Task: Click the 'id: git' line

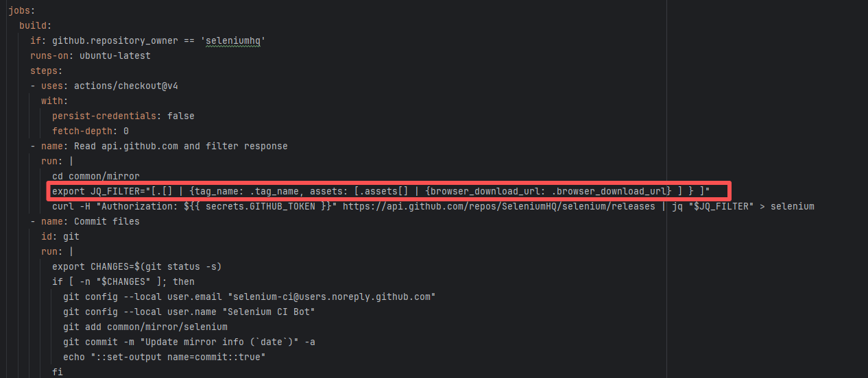Action: pyautogui.click(x=60, y=236)
